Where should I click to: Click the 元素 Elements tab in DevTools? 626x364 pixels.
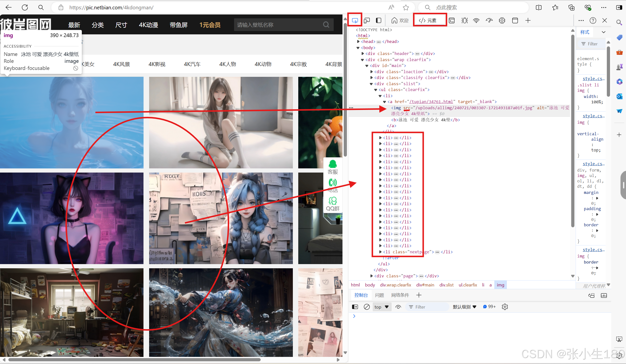pos(429,20)
